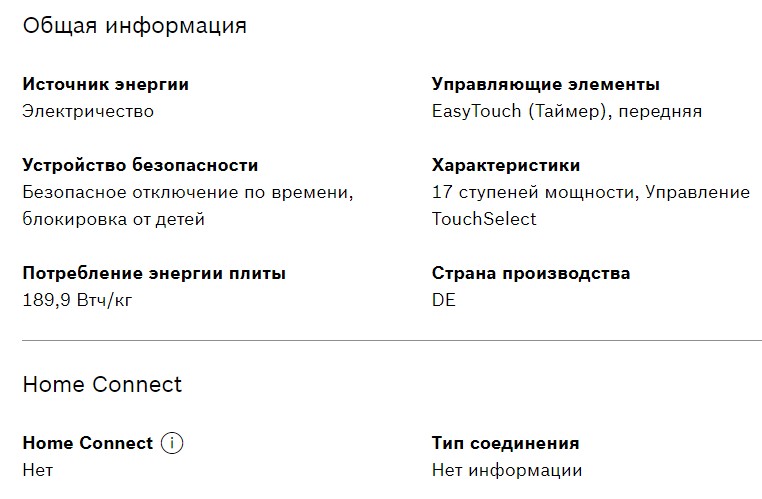This screenshot has width=762, height=499.
Task: Click the bold "Home Connect" label beside info icon
Action: point(87,443)
